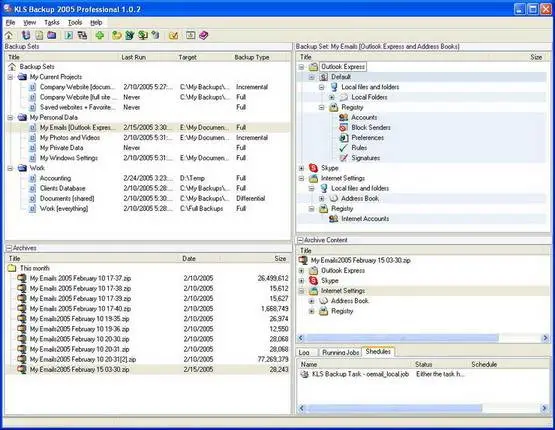Select the KLS Backup Task oemail_local.job entry
Image resolution: width=555 pixels, height=430 pixels.
click(x=360, y=374)
